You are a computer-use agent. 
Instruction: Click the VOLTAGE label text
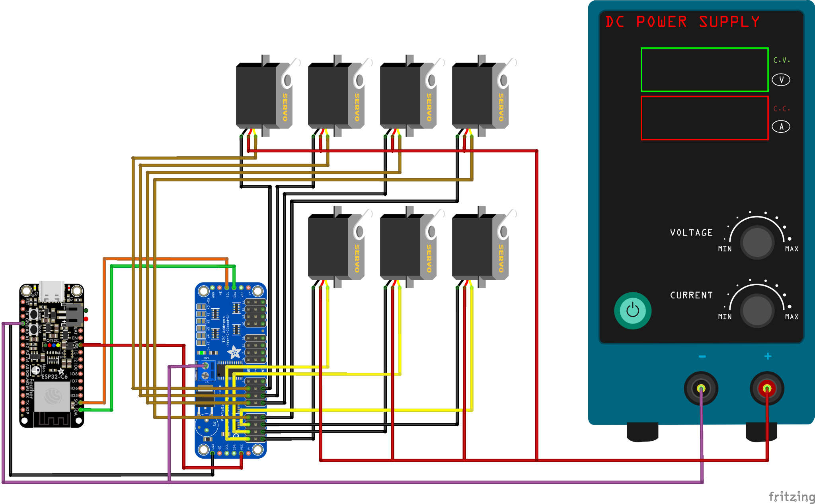[x=691, y=232]
